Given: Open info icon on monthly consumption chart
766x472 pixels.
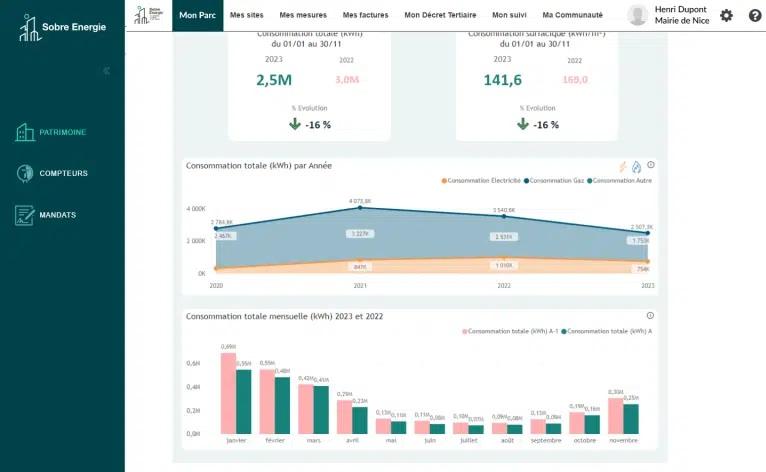Looking at the screenshot, I should (651, 315).
